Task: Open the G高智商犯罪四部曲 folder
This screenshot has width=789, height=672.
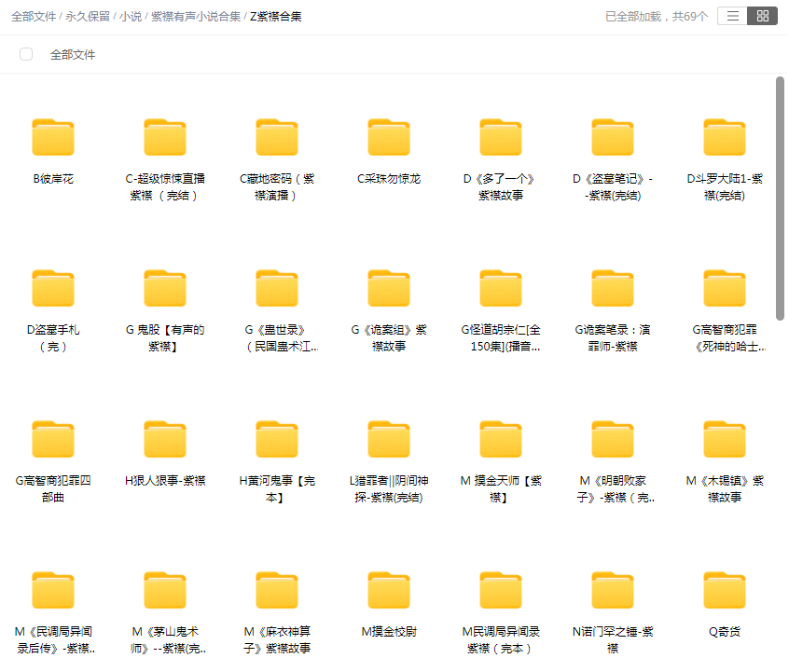Action: pyautogui.click(x=53, y=440)
